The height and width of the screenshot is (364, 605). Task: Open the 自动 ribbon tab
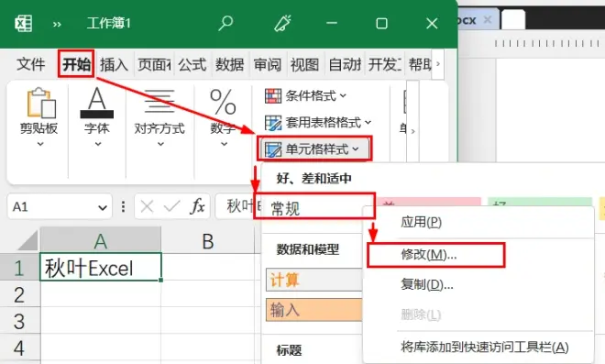pos(345,64)
